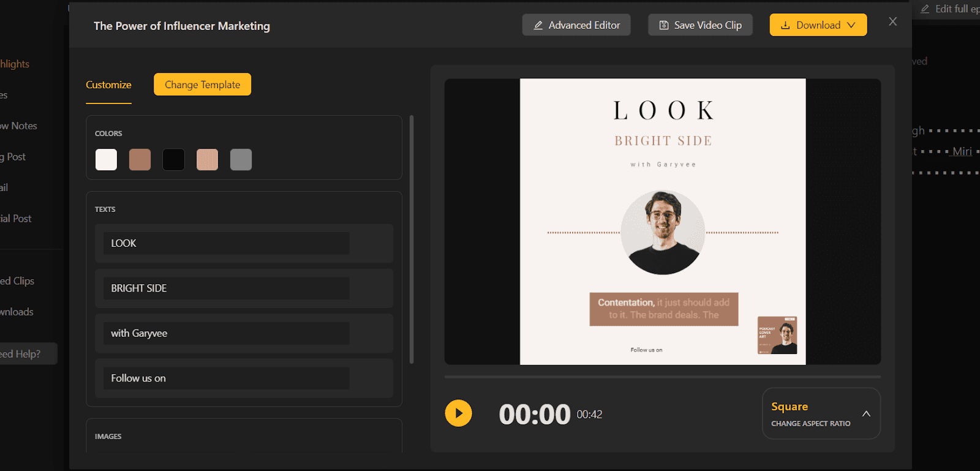This screenshot has width=980, height=471.
Task: Open the Download dropdown menu
Action: (818, 25)
